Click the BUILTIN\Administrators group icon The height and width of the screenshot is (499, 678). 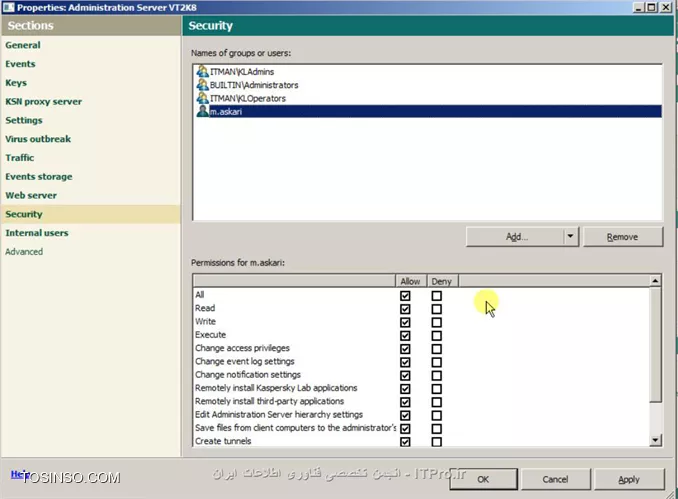[202, 85]
